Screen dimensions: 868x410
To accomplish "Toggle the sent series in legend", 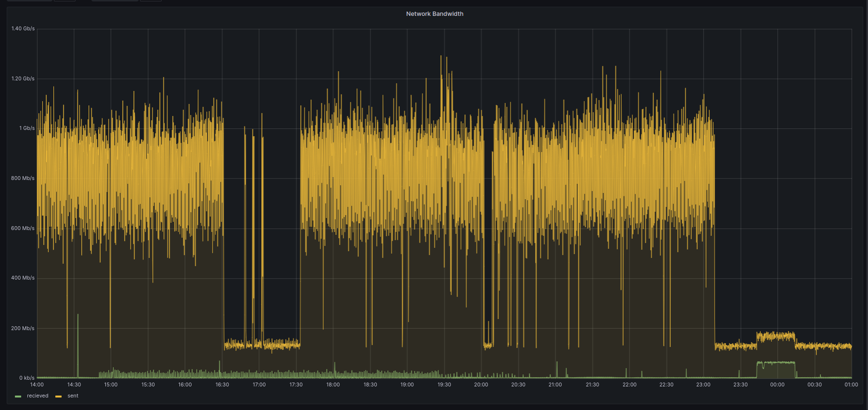I will 73,396.
